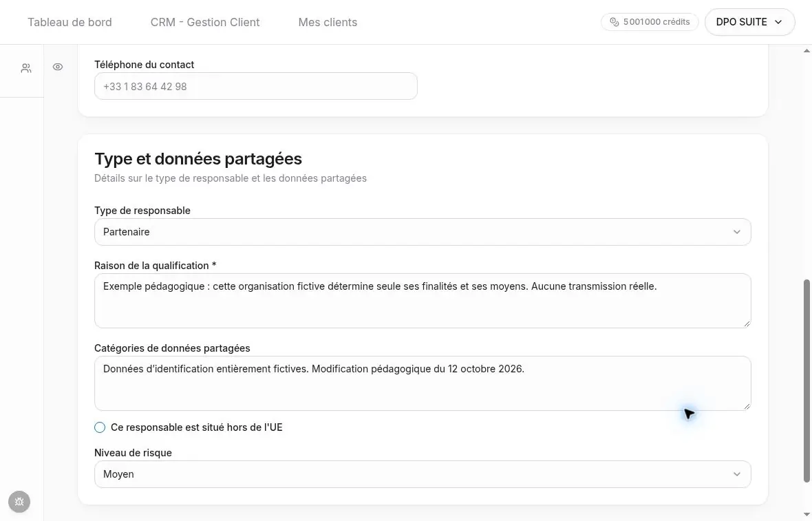Viewport: 812px width, 521px height.
Task: Edit the Raison de la qualification textarea
Action: [423, 301]
